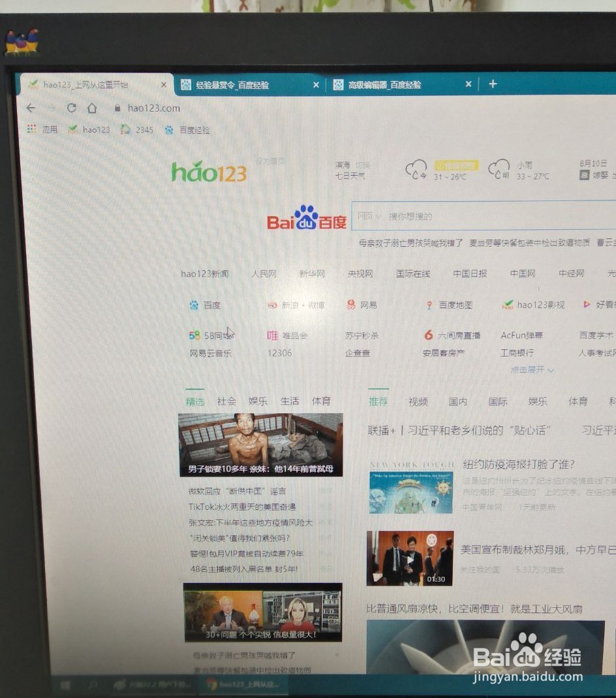Open the Baidu site icon shortcut

pos(193,305)
